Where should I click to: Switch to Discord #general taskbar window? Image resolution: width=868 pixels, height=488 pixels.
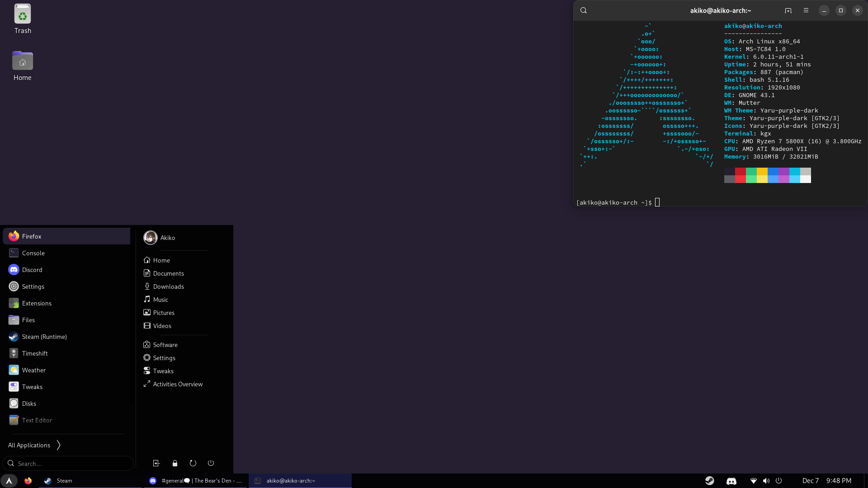(x=196, y=481)
